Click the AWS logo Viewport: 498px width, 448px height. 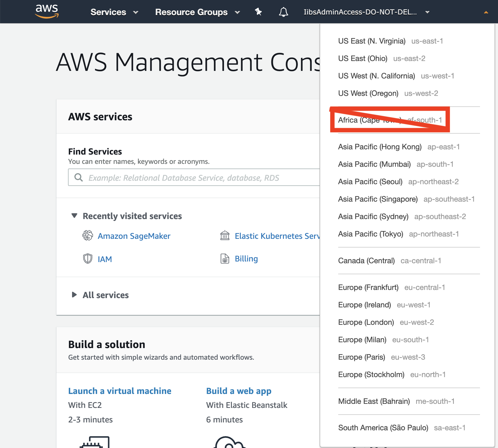pos(47,11)
